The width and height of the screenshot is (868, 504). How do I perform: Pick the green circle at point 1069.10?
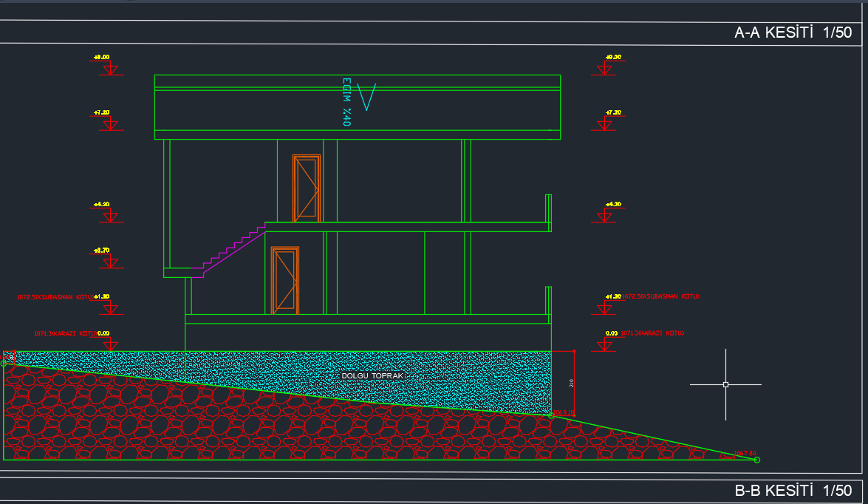[551, 416]
